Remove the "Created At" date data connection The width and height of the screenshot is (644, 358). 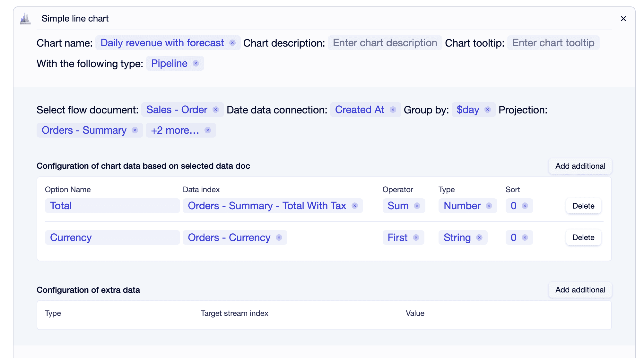click(392, 110)
